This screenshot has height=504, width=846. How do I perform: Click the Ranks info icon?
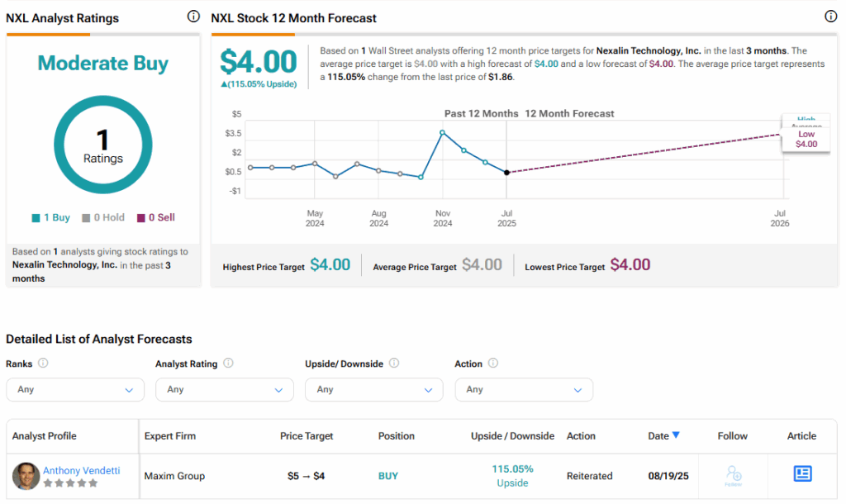tap(43, 363)
